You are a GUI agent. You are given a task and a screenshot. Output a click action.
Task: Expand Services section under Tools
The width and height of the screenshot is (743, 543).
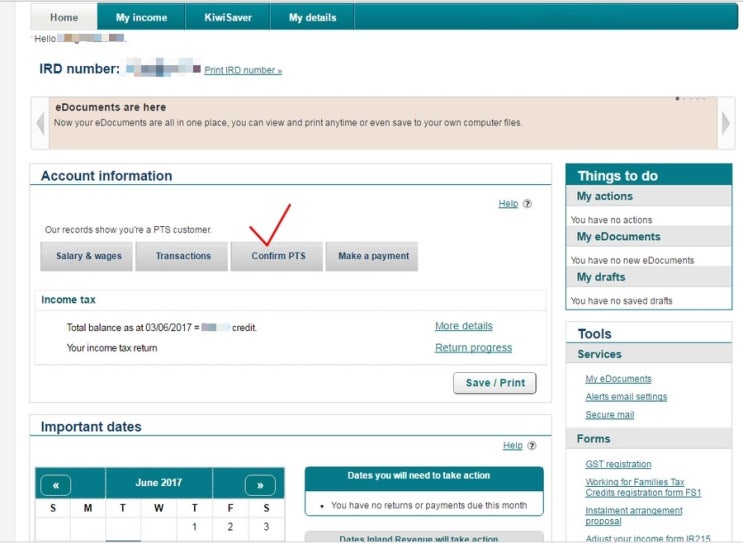point(649,354)
